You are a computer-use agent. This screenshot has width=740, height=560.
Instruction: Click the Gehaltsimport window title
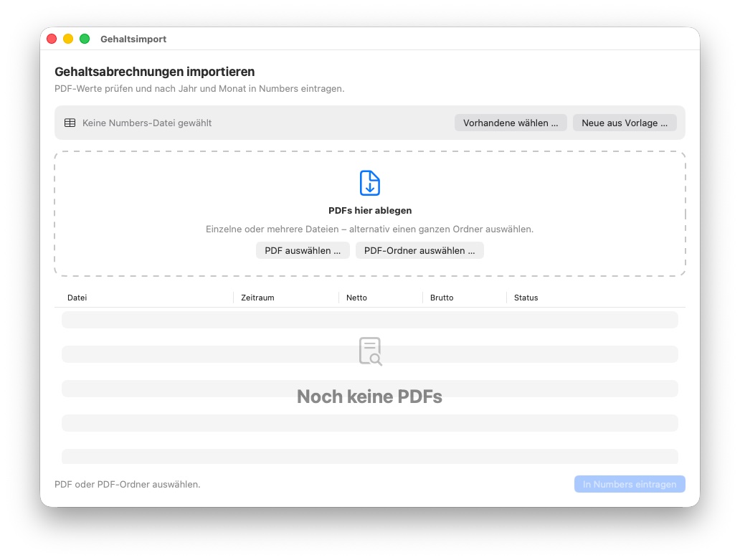click(x=133, y=39)
